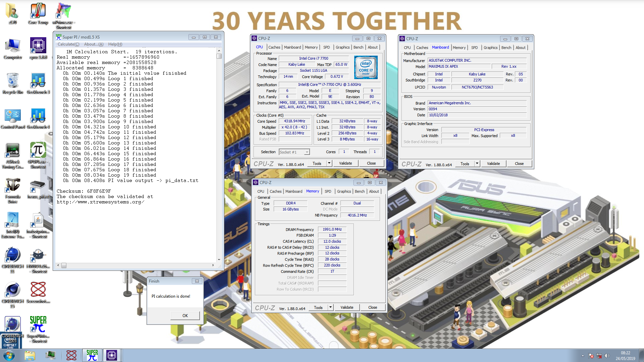This screenshot has width=644, height=362.
Task: Launch the Geekbench 4 desktop icon
Action: pos(38,118)
